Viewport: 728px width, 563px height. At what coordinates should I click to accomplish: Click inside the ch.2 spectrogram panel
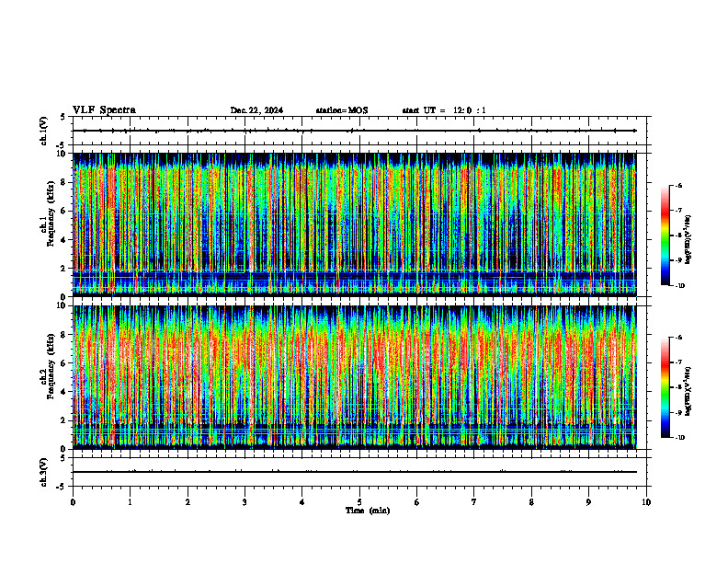[355, 377]
